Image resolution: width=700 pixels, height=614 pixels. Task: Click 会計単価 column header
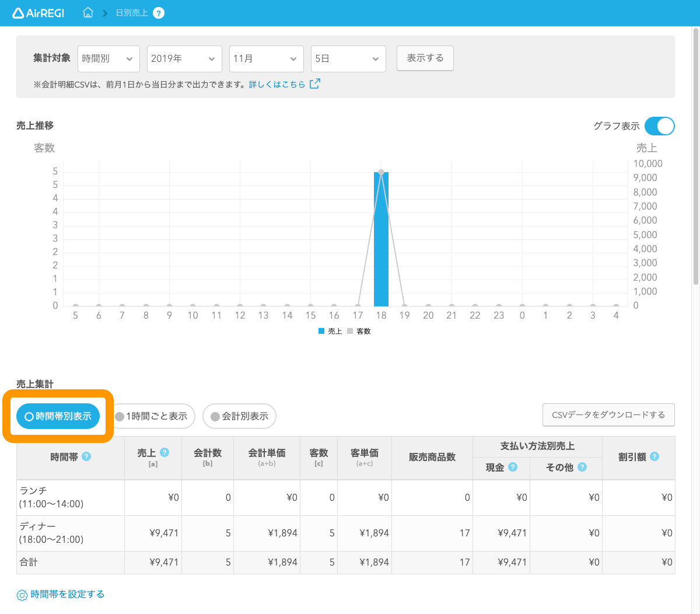[x=267, y=457]
